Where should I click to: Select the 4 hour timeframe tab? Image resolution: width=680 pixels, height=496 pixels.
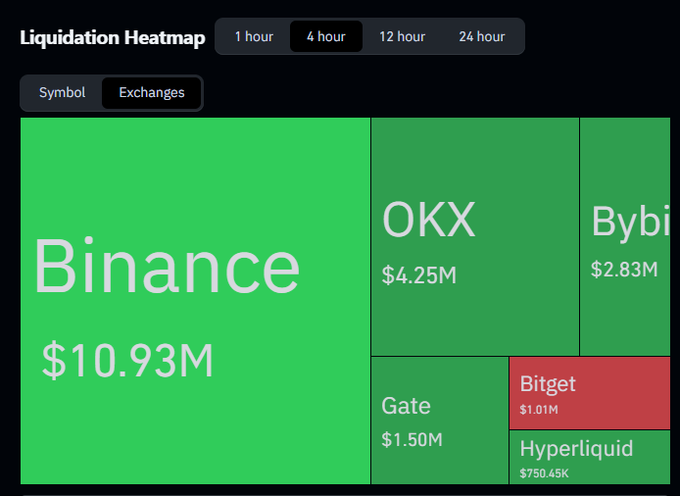point(326,36)
